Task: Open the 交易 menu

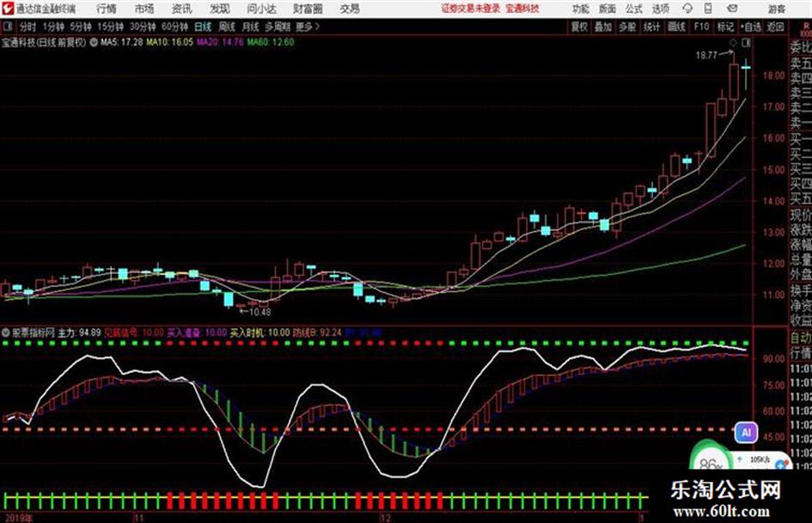Action: point(350,9)
